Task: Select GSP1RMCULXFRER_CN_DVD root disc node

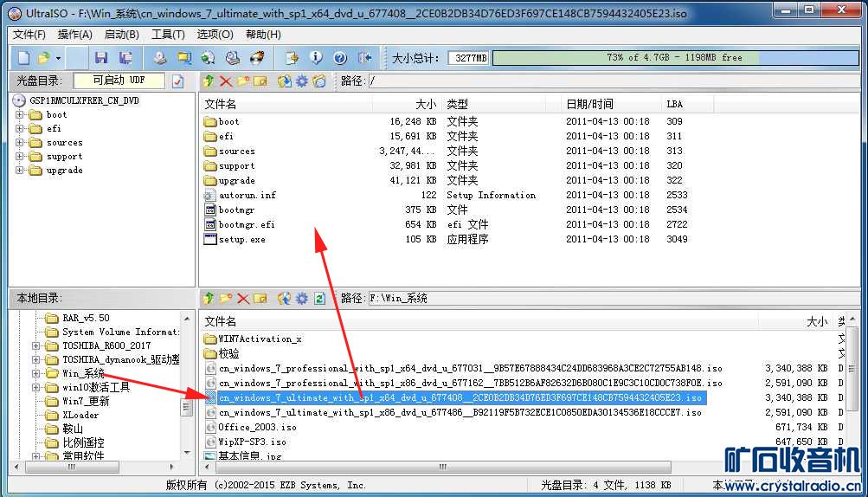Action: [84, 100]
